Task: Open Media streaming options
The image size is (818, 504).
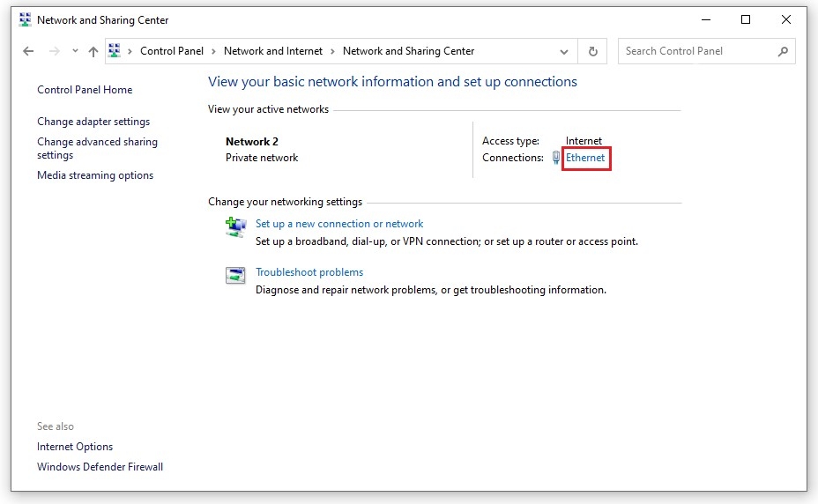Action: (95, 175)
